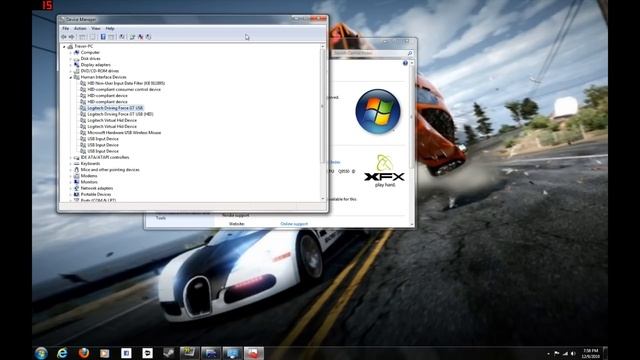
Task: Click the blue help icon in System window
Action: [405, 63]
